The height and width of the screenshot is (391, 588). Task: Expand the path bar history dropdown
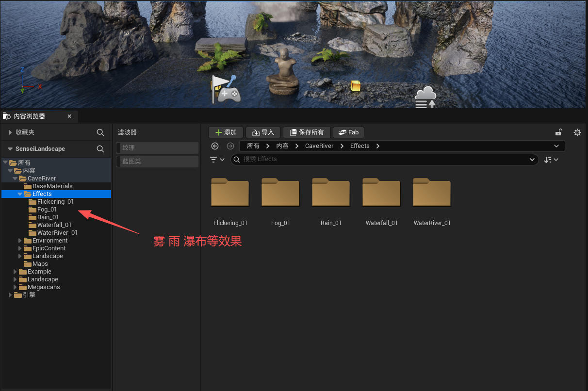(x=556, y=146)
